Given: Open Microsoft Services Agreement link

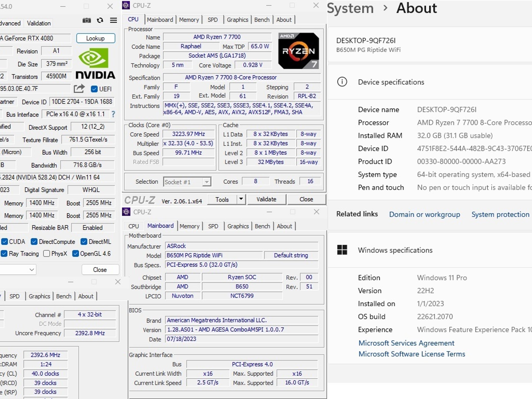Looking at the screenshot, I should pyautogui.click(x=406, y=343).
